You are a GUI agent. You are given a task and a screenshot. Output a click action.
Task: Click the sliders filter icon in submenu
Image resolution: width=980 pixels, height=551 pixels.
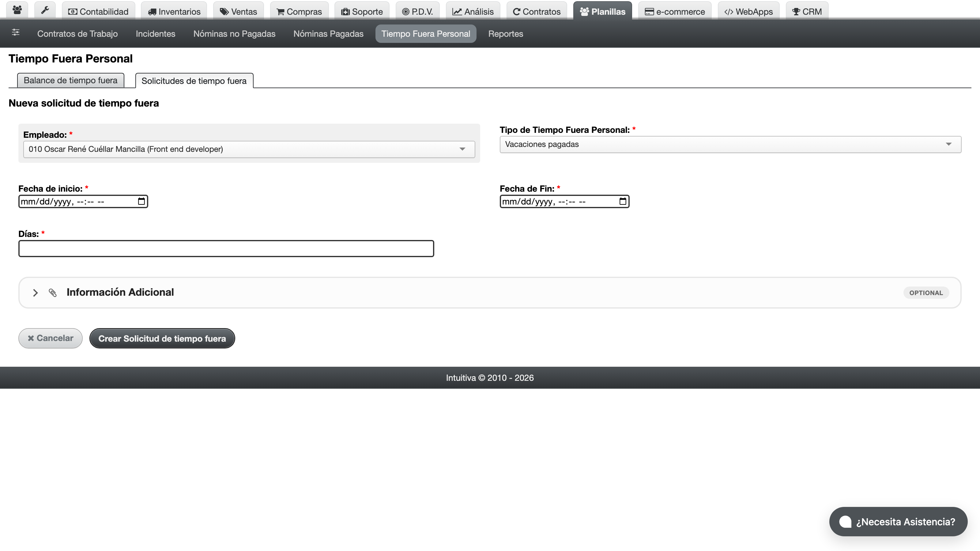[x=16, y=33]
